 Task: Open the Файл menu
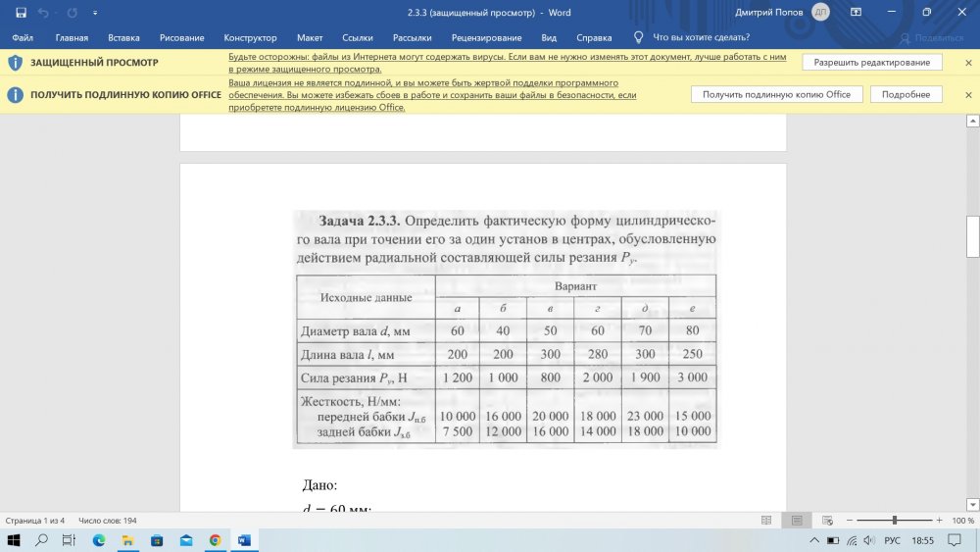click(24, 37)
